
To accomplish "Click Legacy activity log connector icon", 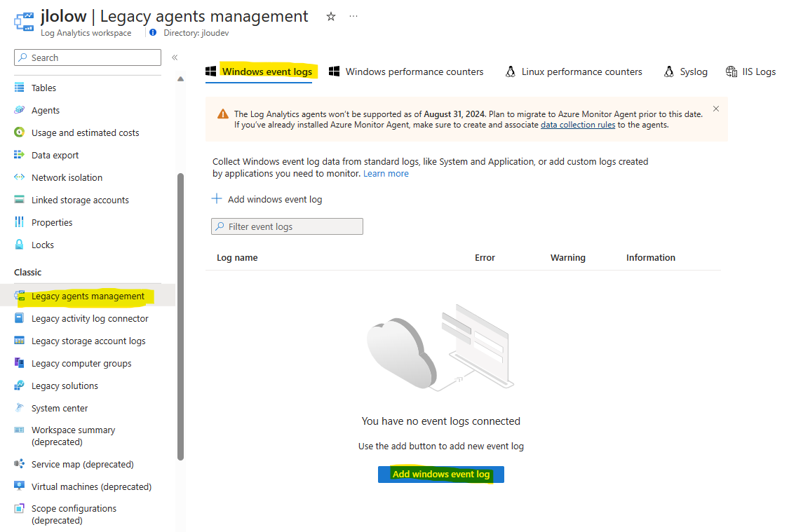I will (19, 318).
